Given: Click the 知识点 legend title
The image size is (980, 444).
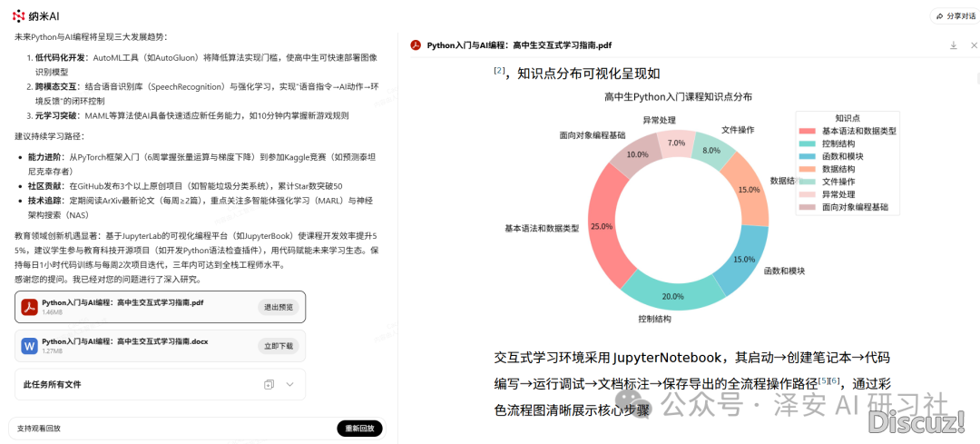Looking at the screenshot, I should click(x=848, y=118).
